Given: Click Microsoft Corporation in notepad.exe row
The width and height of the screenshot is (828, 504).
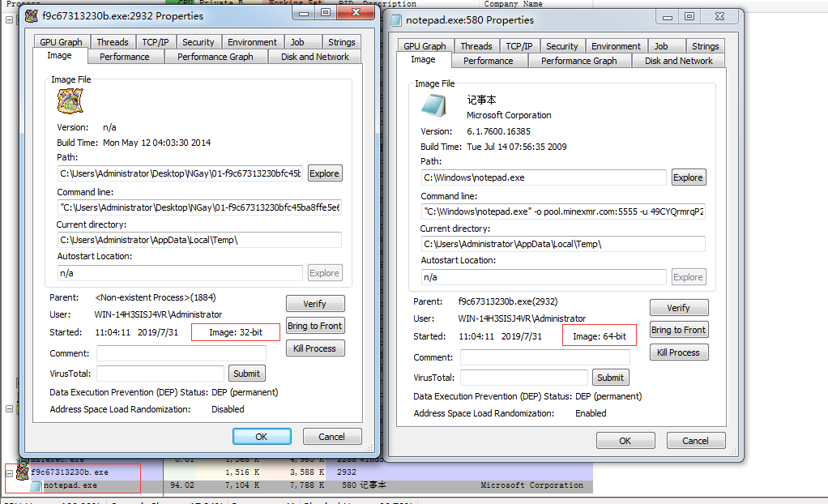Looking at the screenshot, I should tap(531, 485).
